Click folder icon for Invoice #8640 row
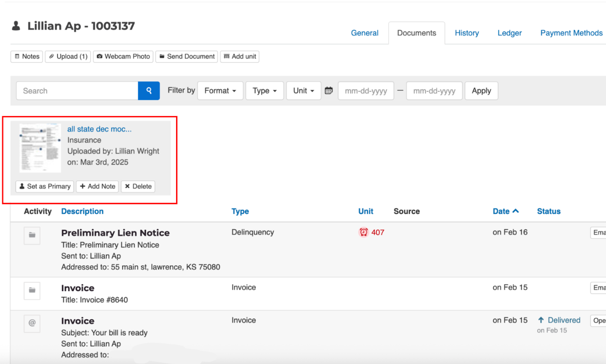This screenshot has width=606, height=364. [x=32, y=291]
